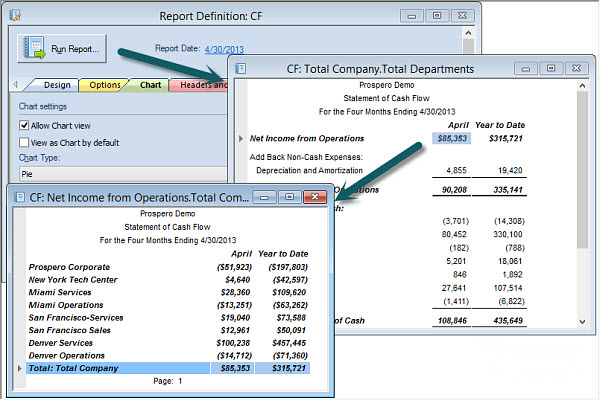Select the Chart tab
Screen dimensions: 600x400
click(150, 85)
